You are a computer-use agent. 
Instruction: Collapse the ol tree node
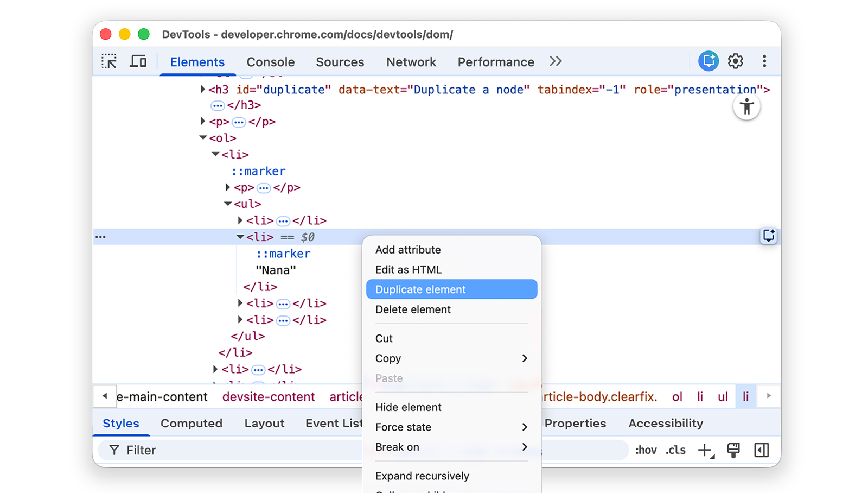[202, 138]
